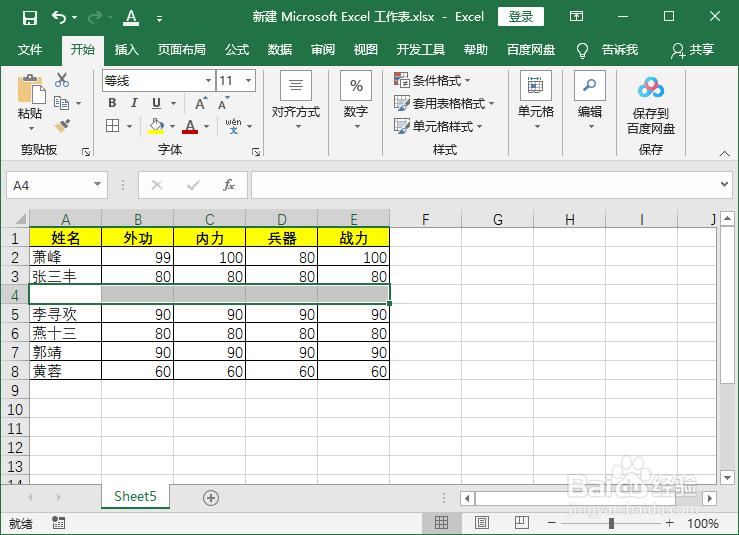The height and width of the screenshot is (535, 739).
Task: Click the Sheet5 tab
Action: pos(135,496)
